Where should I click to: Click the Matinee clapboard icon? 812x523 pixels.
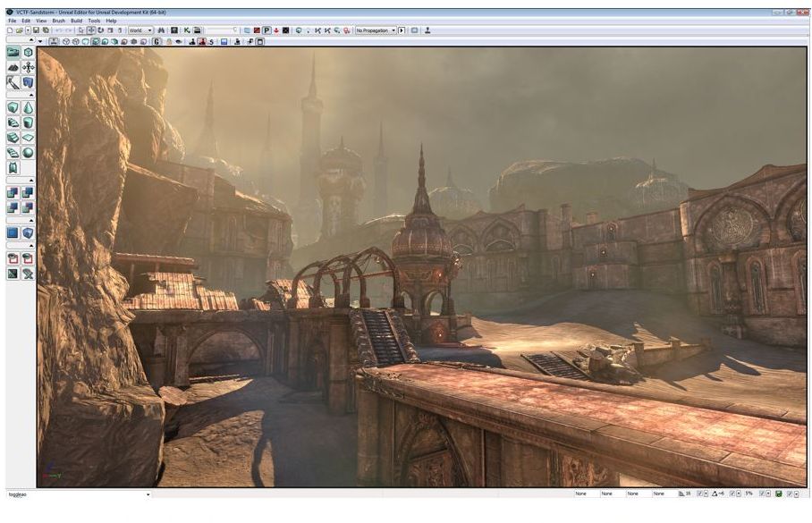[x=198, y=30]
